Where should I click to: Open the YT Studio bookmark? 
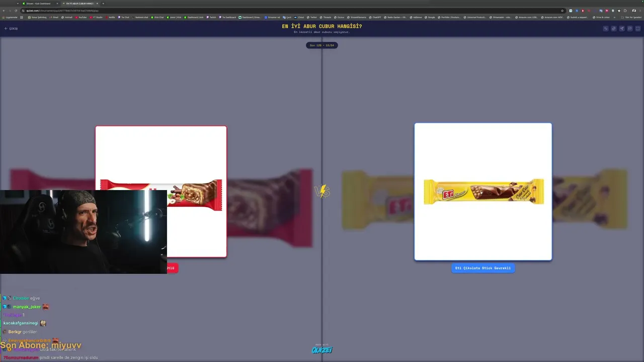click(96, 17)
